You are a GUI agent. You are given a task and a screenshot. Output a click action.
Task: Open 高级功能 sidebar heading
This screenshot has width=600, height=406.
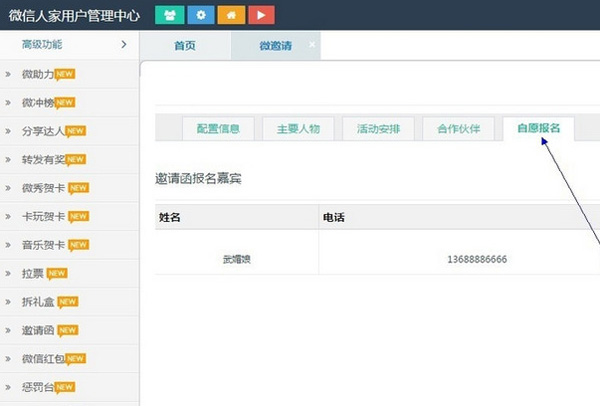(42, 45)
